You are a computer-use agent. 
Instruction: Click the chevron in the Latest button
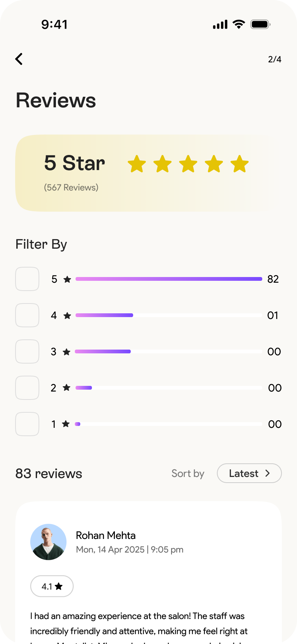[x=268, y=473]
